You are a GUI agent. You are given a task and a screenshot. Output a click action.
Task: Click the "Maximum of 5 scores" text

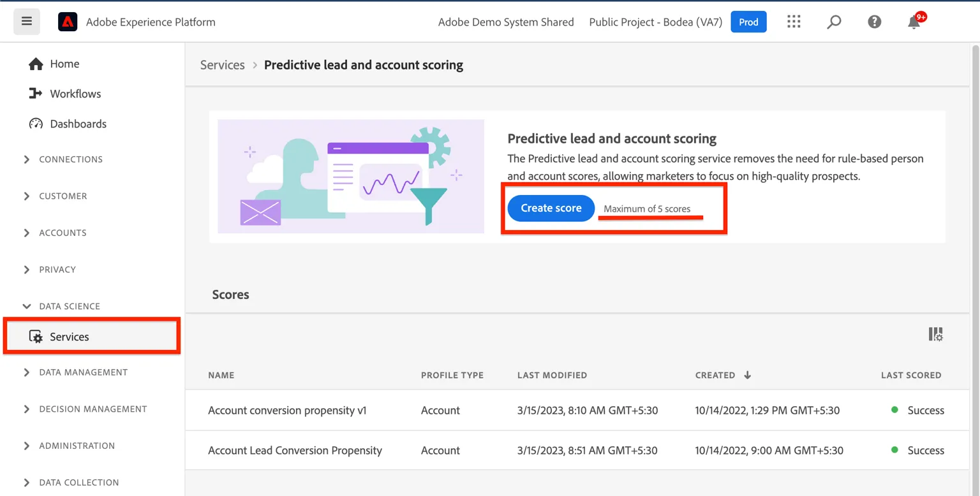tap(647, 209)
